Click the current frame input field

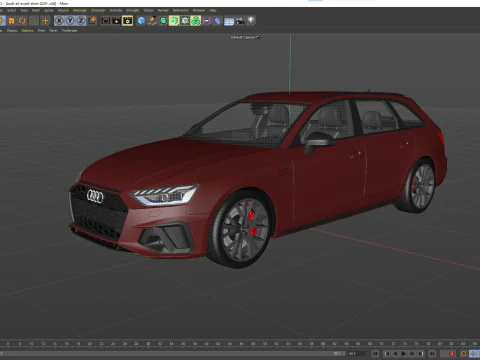pos(358,353)
